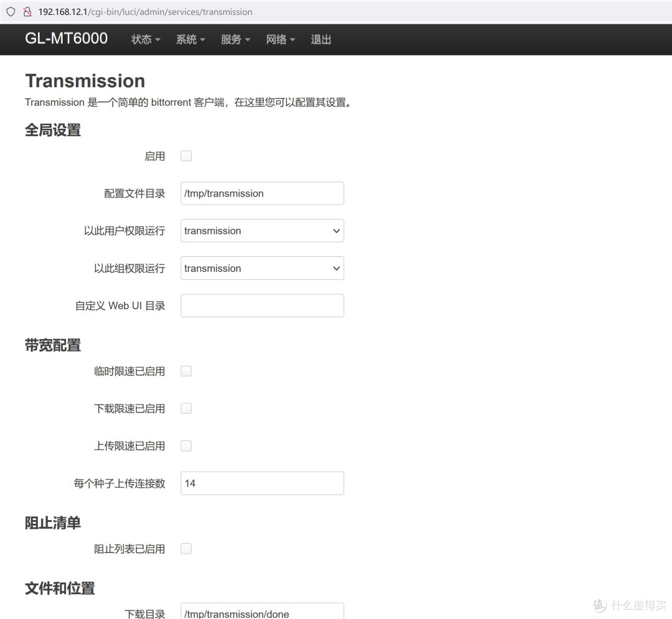Image resolution: width=672 pixels, height=619 pixels.
Task: Click the 自定义 Web UI 目录 field
Action: pos(262,305)
